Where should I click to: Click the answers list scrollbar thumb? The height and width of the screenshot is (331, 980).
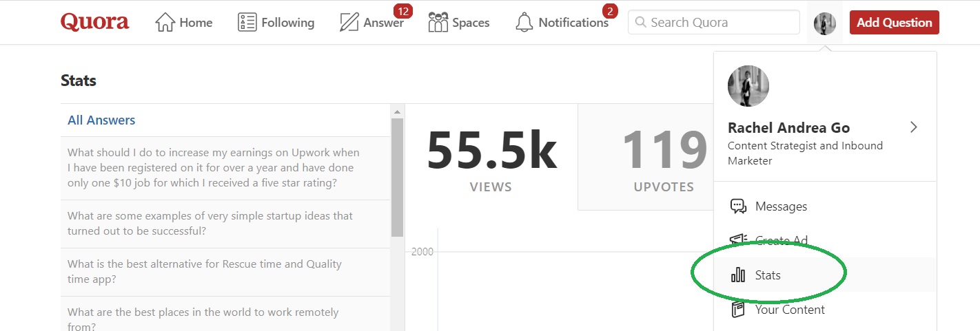(397, 178)
